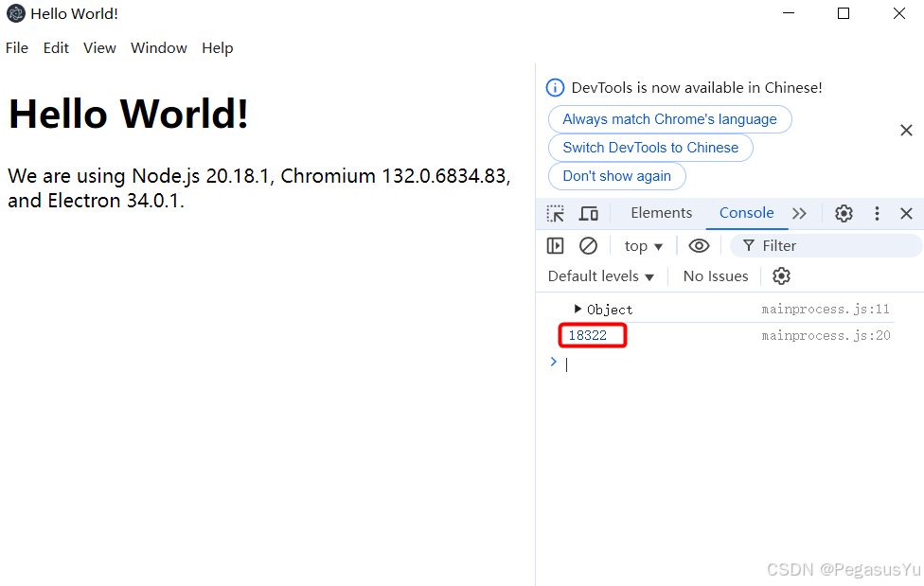Open the DevTools three-dot customize menu
The height and width of the screenshot is (586, 924).
tap(877, 213)
